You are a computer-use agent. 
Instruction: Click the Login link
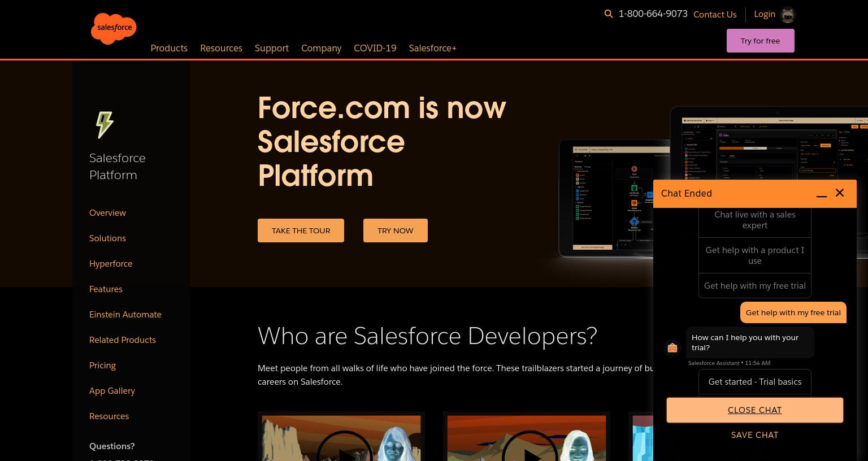coord(765,14)
